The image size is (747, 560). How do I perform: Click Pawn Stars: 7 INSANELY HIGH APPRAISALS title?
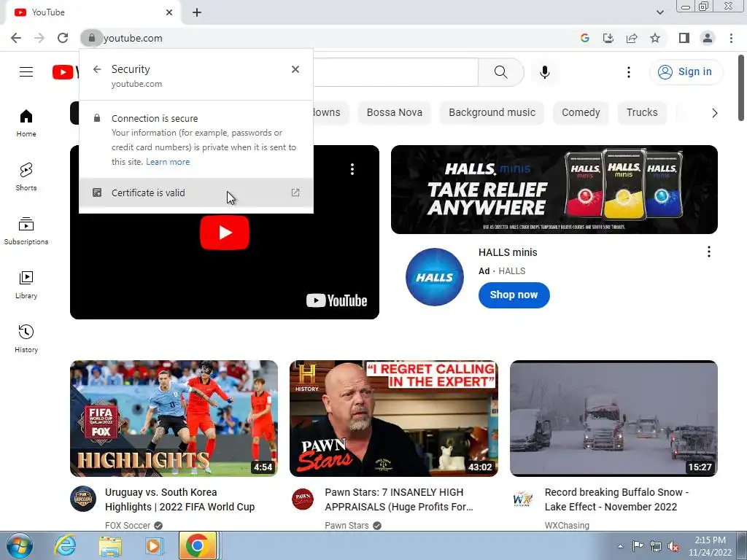tap(399, 499)
